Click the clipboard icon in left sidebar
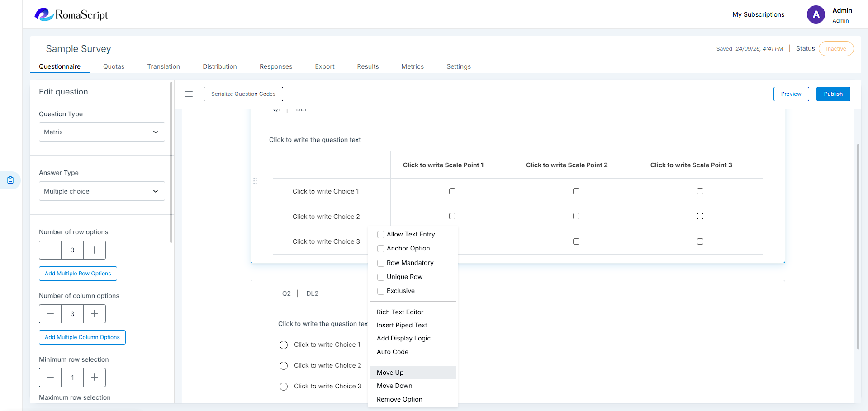Image resolution: width=868 pixels, height=411 pixels. 10,180
